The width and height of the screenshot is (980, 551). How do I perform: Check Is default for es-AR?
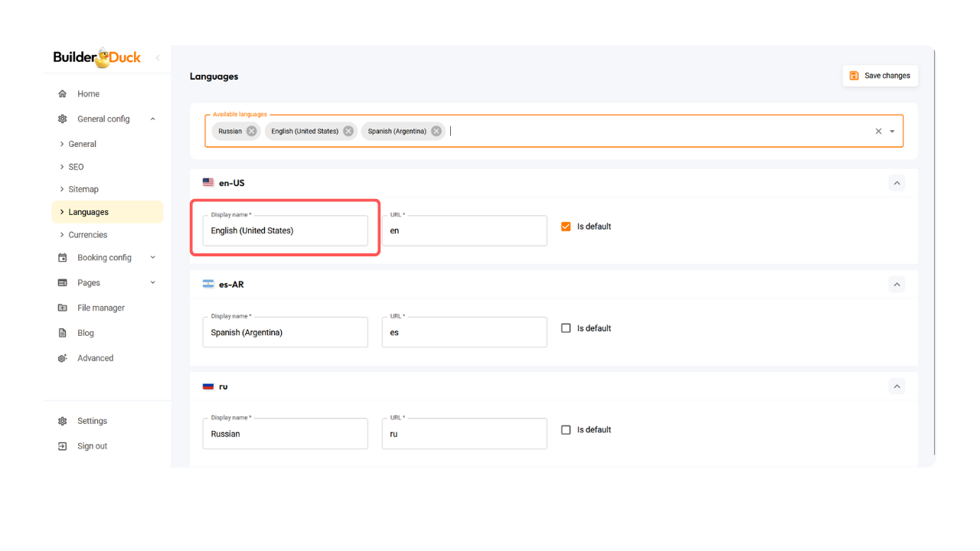click(x=566, y=328)
